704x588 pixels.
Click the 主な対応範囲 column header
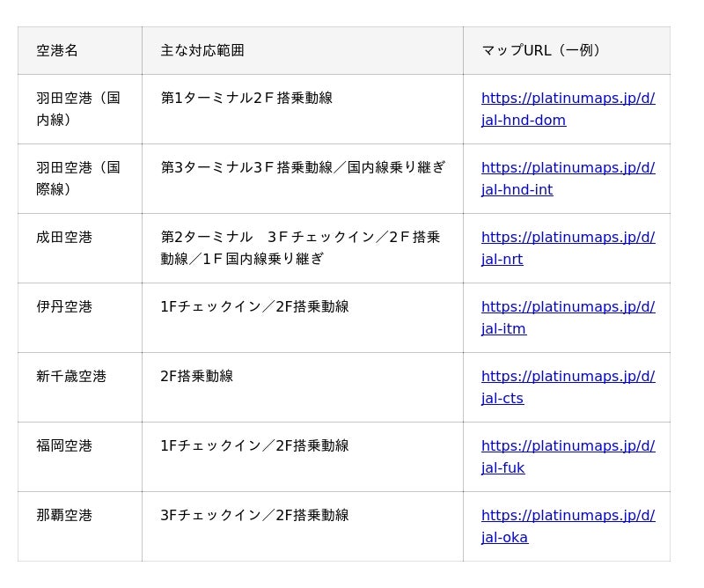tap(202, 51)
